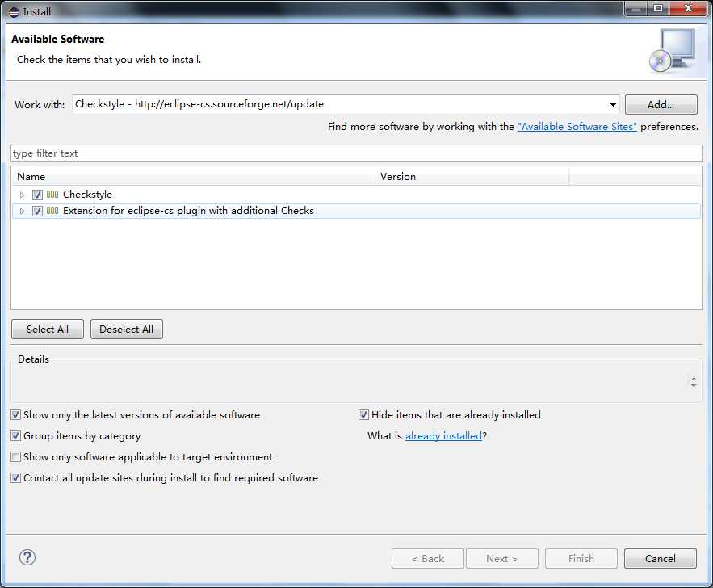
Task: Click the type filter text field
Action: click(x=357, y=153)
